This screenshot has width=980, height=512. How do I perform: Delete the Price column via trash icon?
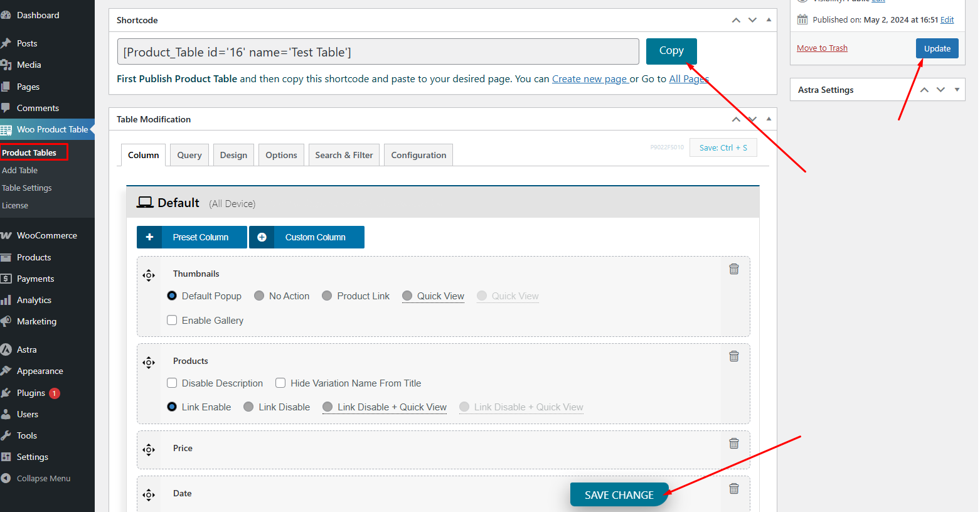pos(734,444)
